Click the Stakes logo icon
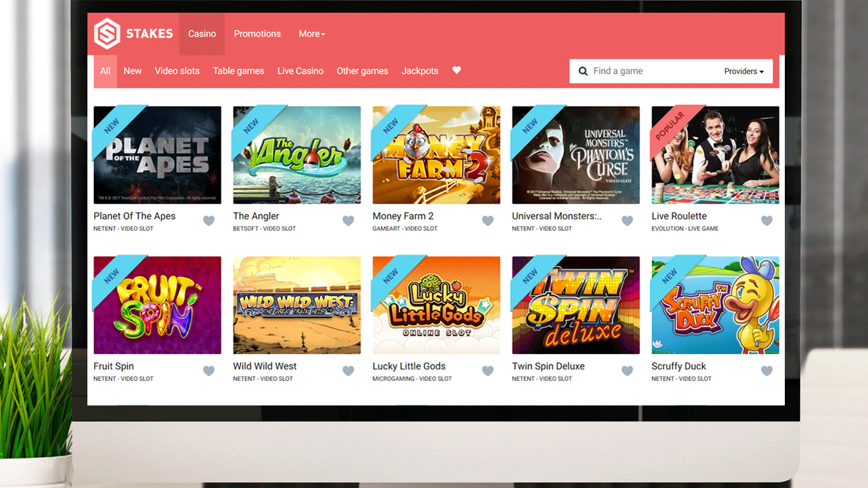868x488 pixels. (107, 34)
